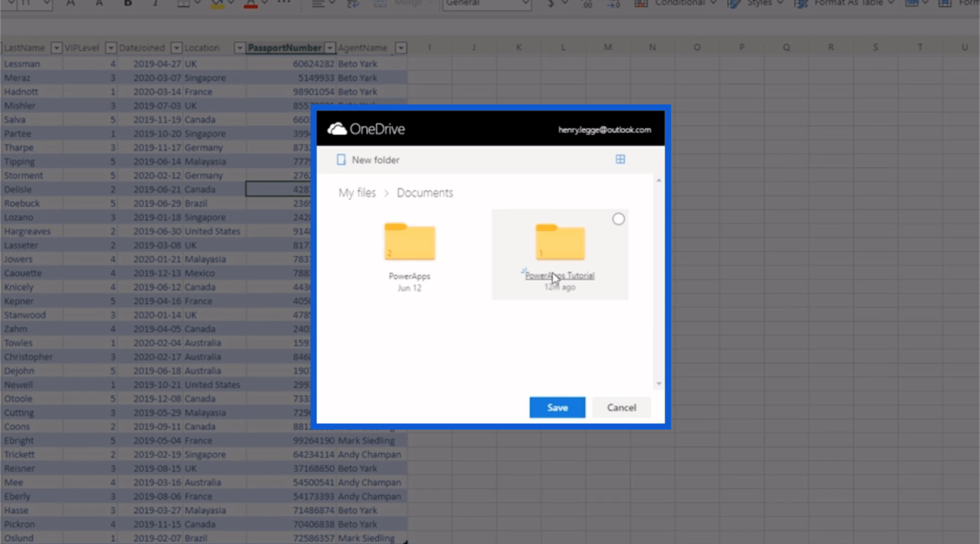Click the Christopher last name cell
The width and height of the screenshot is (980, 544).
click(32, 357)
